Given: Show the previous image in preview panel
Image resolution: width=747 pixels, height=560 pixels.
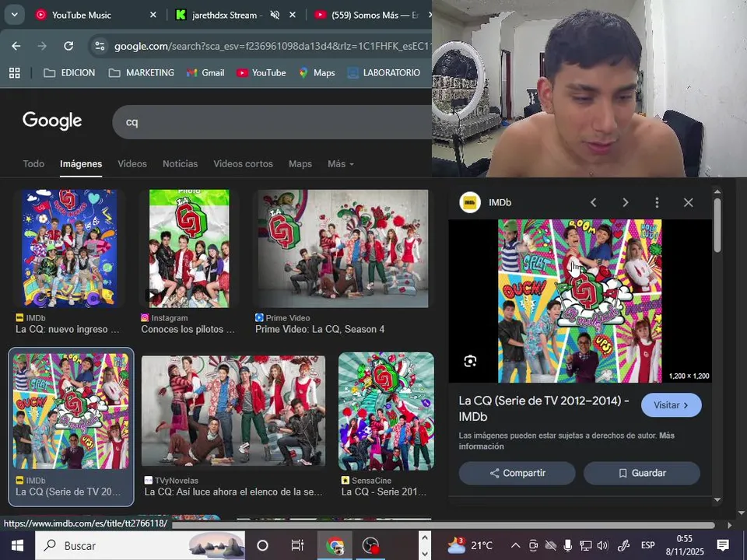Looking at the screenshot, I should 594,202.
